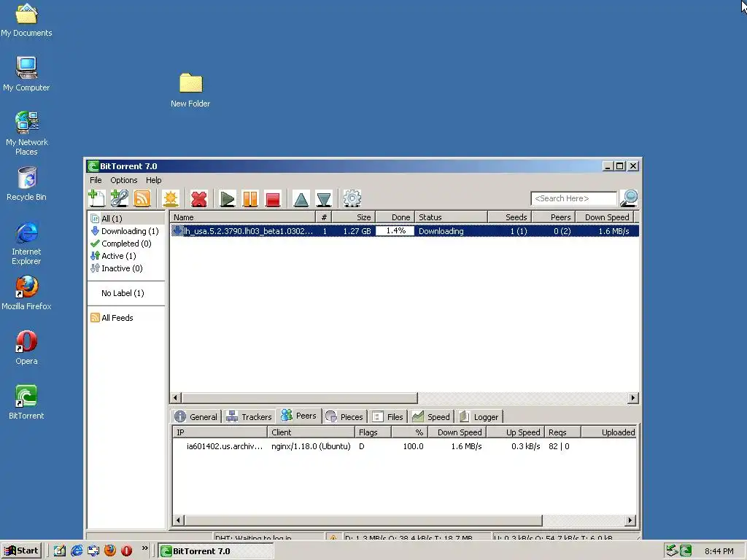747x560 pixels.
Task: Open the Help menu
Action: click(153, 180)
